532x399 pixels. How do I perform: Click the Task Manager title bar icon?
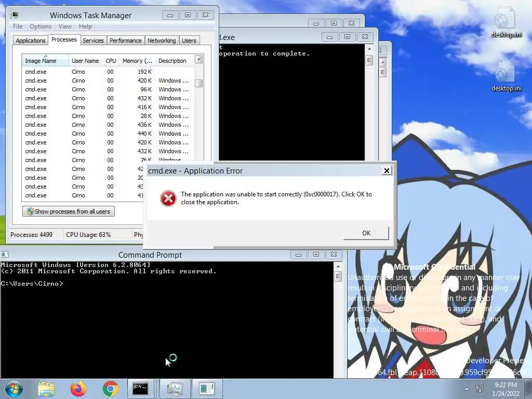click(14, 15)
